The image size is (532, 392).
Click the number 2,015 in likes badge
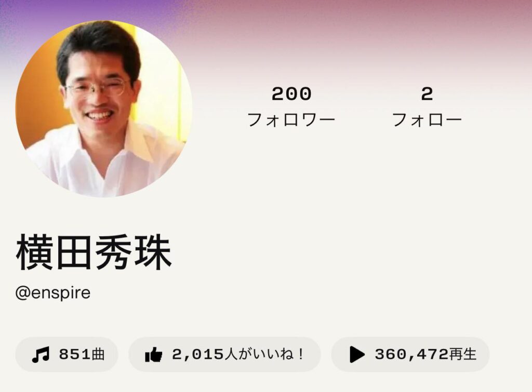click(198, 355)
